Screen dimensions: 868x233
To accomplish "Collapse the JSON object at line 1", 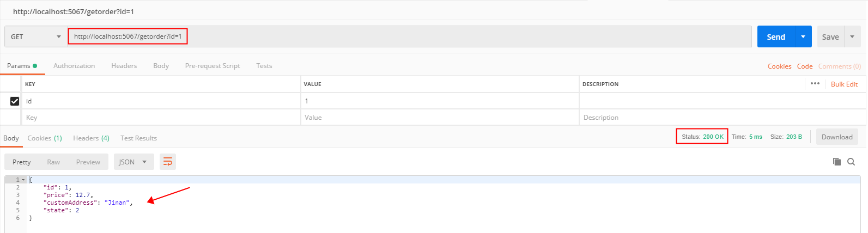I will tap(23, 180).
